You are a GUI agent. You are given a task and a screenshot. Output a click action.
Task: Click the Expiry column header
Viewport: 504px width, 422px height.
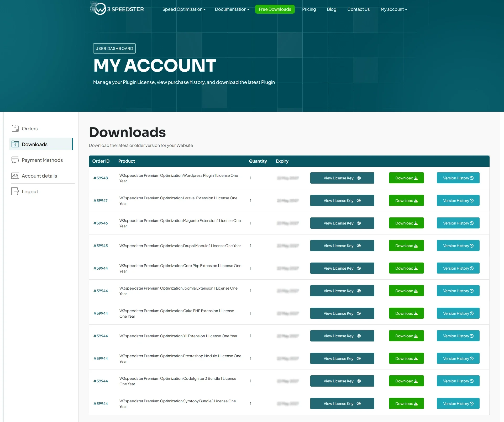282,161
